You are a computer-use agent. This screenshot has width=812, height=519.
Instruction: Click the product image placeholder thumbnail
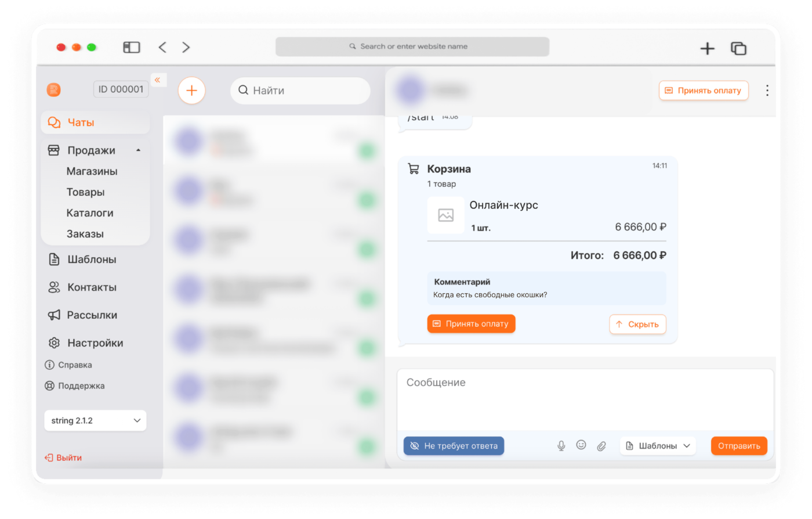(445, 215)
